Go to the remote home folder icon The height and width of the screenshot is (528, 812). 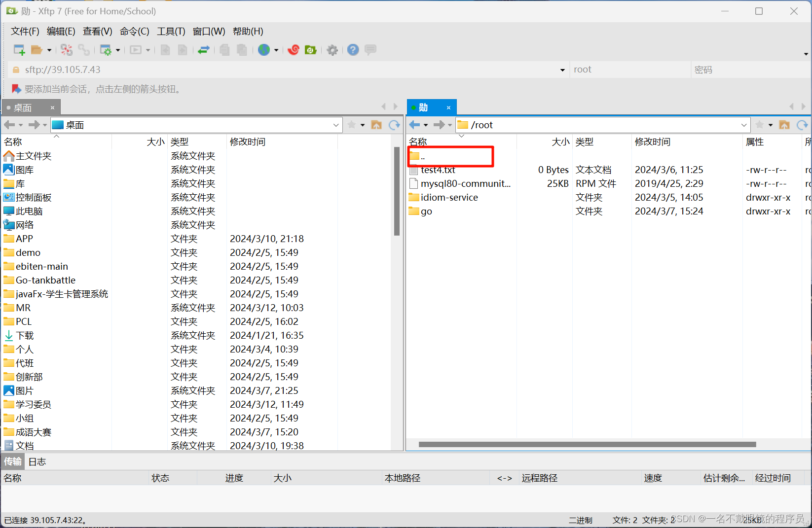coord(784,125)
